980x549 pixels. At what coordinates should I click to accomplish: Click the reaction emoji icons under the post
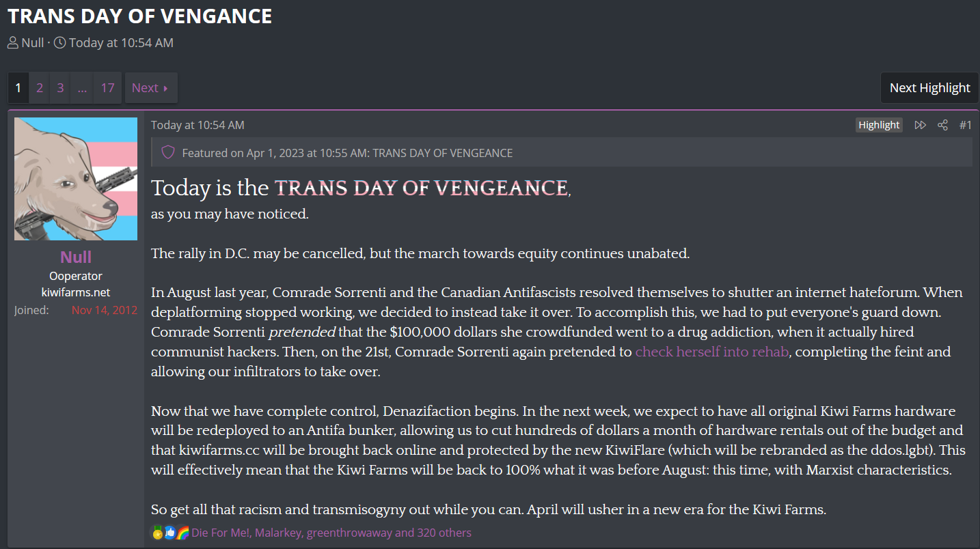(169, 533)
